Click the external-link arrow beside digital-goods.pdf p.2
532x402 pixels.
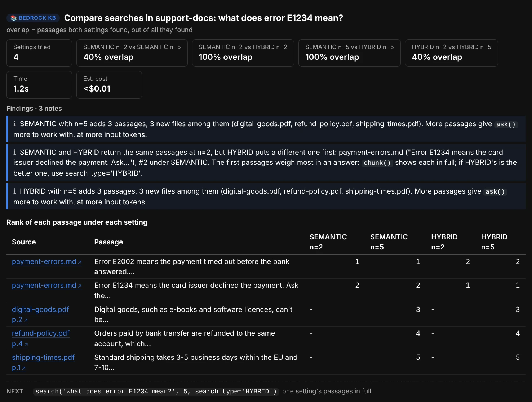(26, 320)
